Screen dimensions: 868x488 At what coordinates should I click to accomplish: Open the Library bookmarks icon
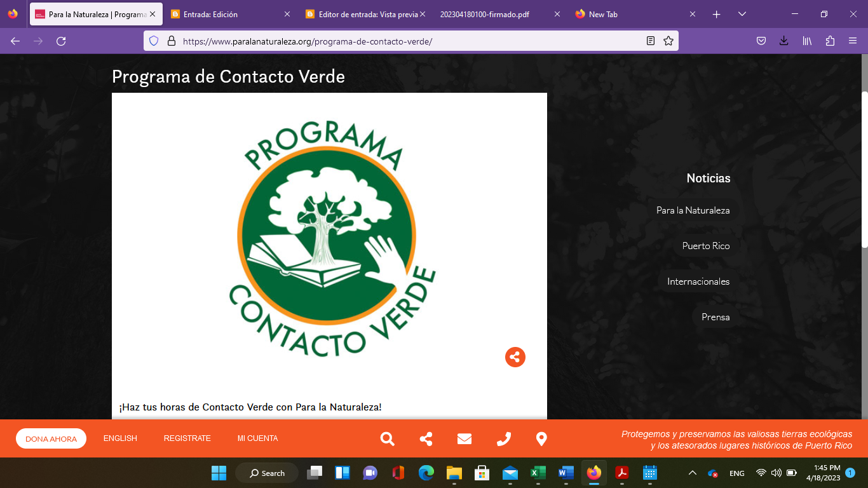click(807, 41)
